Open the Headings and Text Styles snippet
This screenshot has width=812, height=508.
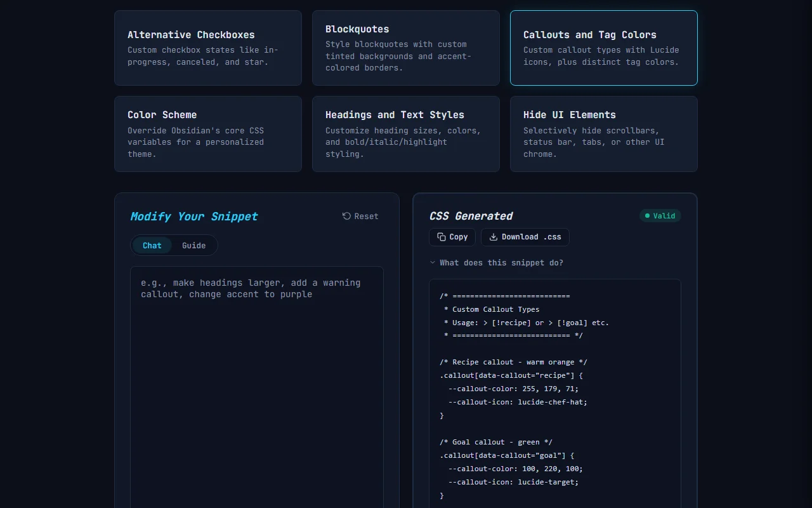(405, 134)
